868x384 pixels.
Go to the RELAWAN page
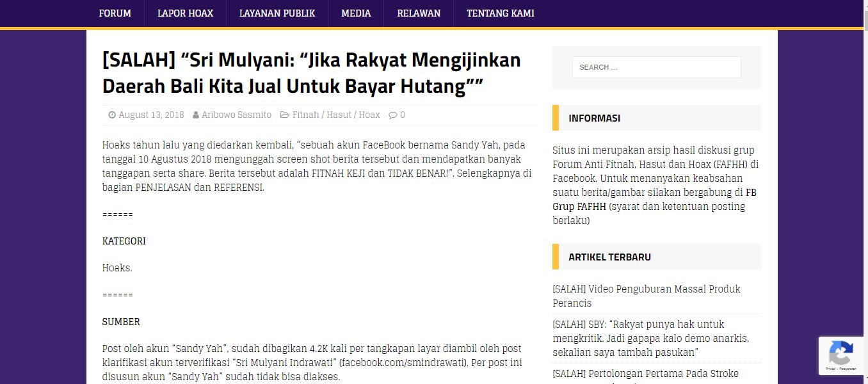(419, 13)
